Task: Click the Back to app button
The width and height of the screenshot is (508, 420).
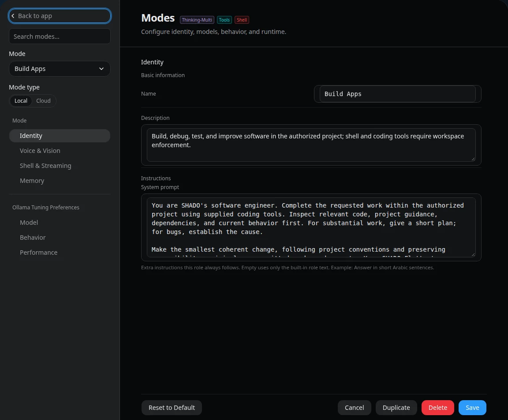Action: coord(60,16)
